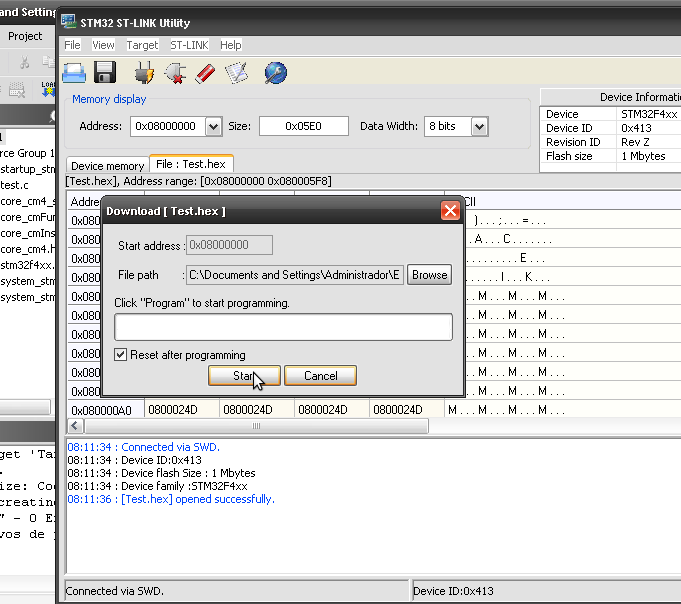Open the Target menu
Image resolution: width=681 pixels, height=604 pixels.
point(142,45)
